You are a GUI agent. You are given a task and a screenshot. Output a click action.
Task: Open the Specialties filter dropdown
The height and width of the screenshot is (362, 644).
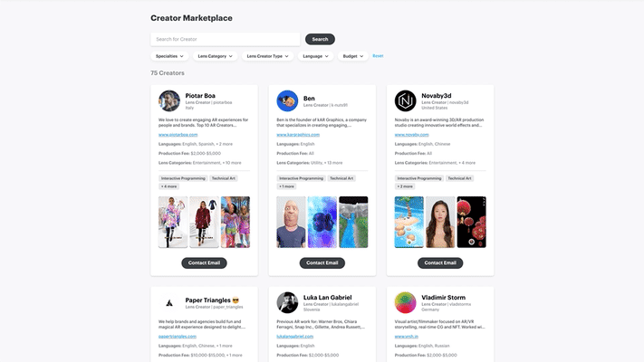pyautogui.click(x=169, y=56)
